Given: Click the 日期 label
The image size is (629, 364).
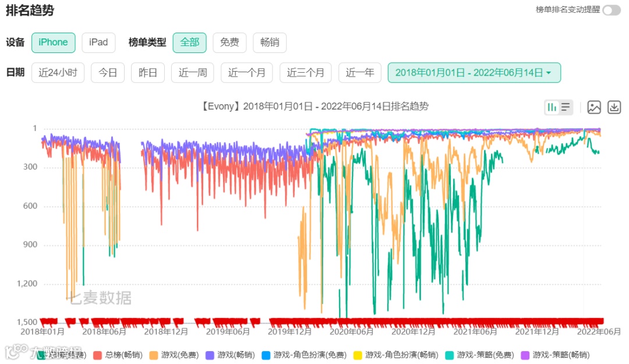Looking at the screenshot, I should (15, 73).
